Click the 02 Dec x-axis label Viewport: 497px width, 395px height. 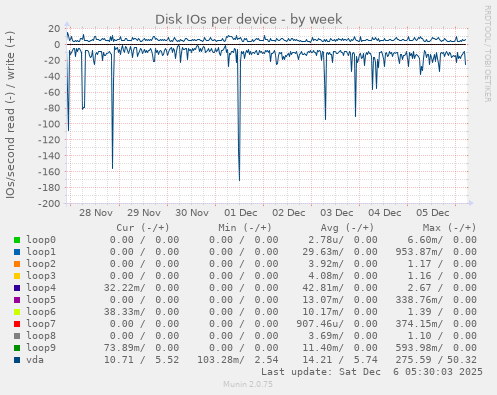[x=289, y=213]
